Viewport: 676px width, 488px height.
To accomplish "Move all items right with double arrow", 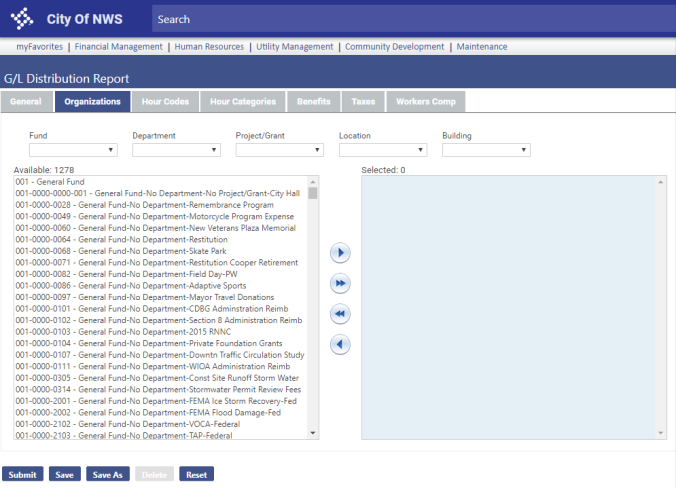I will click(340, 284).
